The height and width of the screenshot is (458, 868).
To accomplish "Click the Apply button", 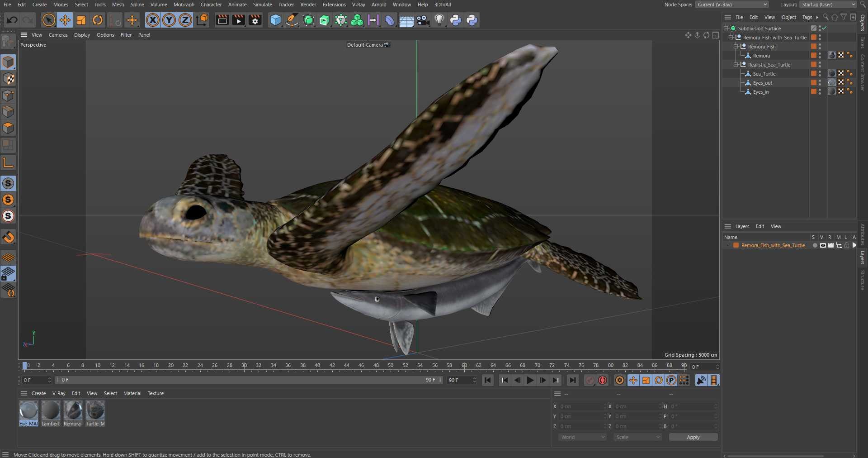I will pyautogui.click(x=693, y=437).
